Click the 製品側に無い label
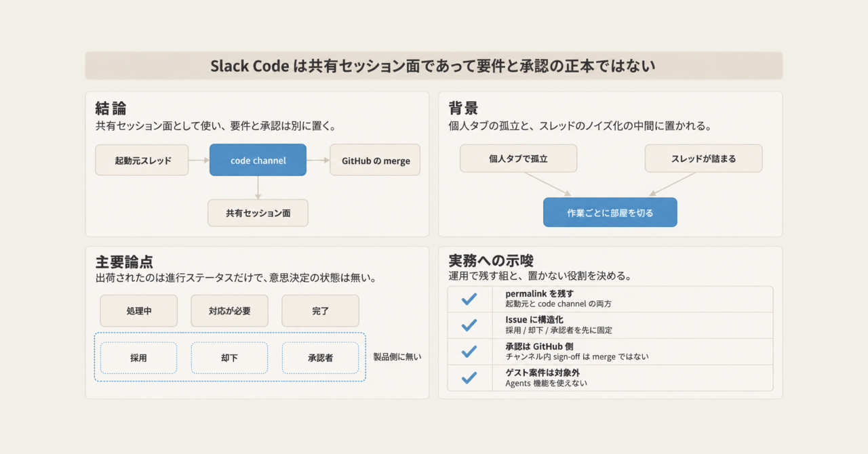This screenshot has width=868, height=454. (x=397, y=356)
